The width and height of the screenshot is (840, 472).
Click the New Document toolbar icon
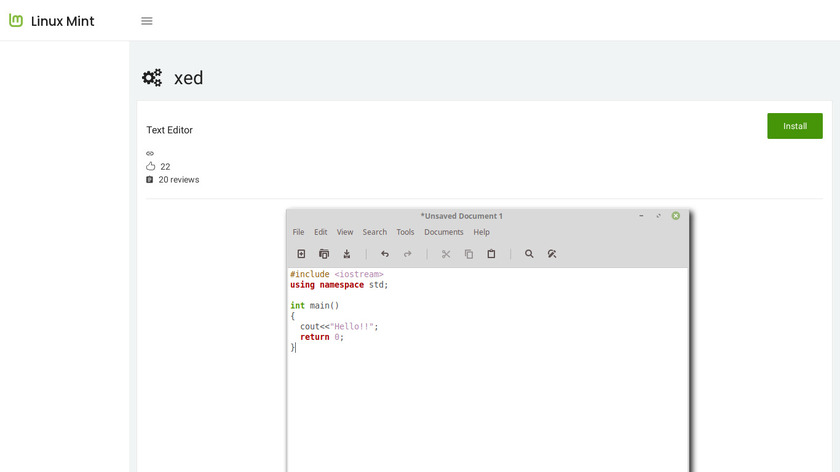(301, 254)
